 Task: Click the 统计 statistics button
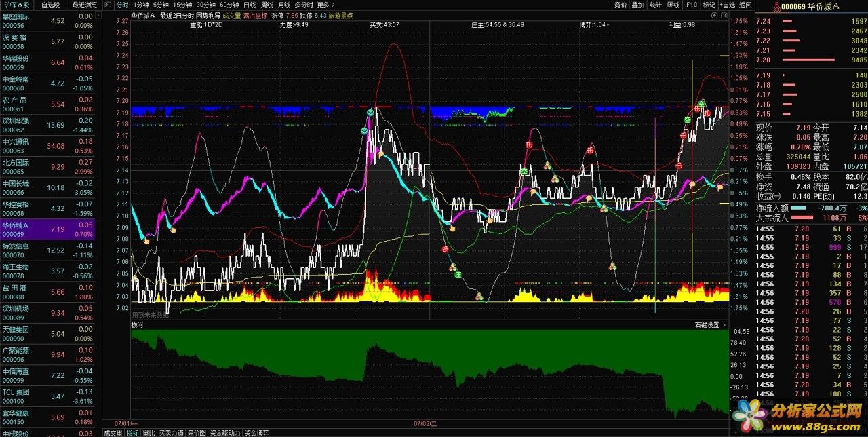point(656,5)
